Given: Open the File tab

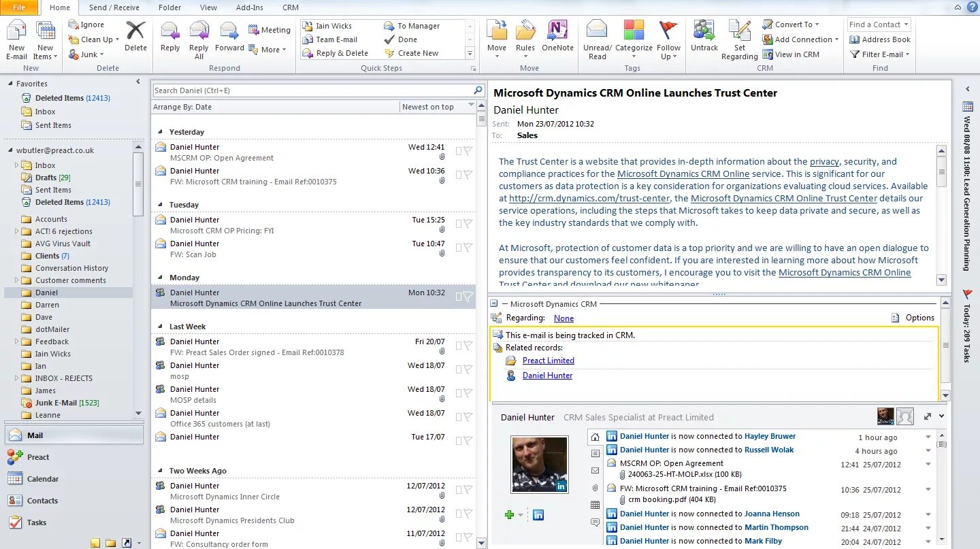Looking at the screenshot, I should pyautogui.click(x=19, y=7).
